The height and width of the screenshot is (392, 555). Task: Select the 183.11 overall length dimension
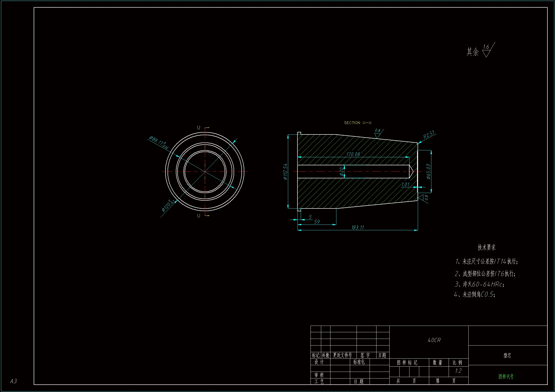tap(357, 227)
